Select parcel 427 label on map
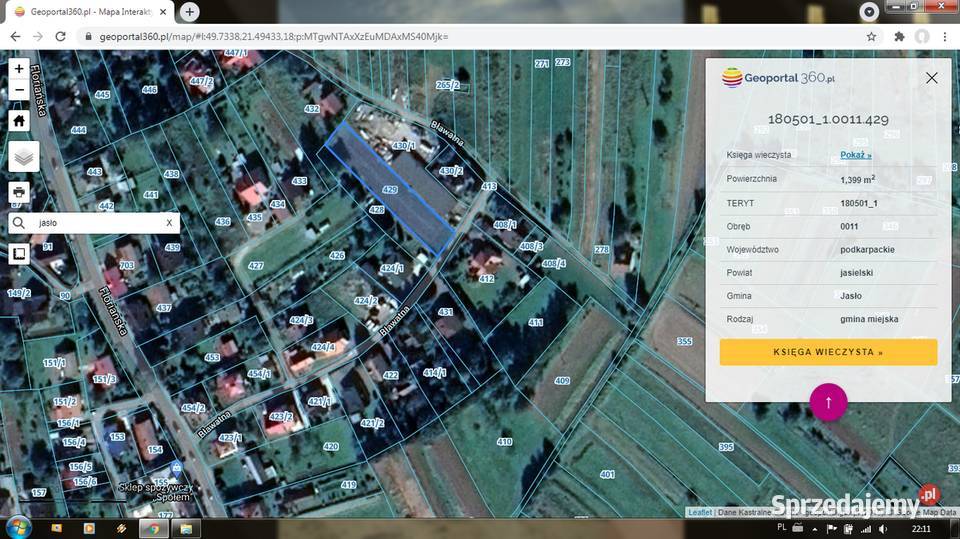This screenshot has width=960, height=539. pos(256,266)
